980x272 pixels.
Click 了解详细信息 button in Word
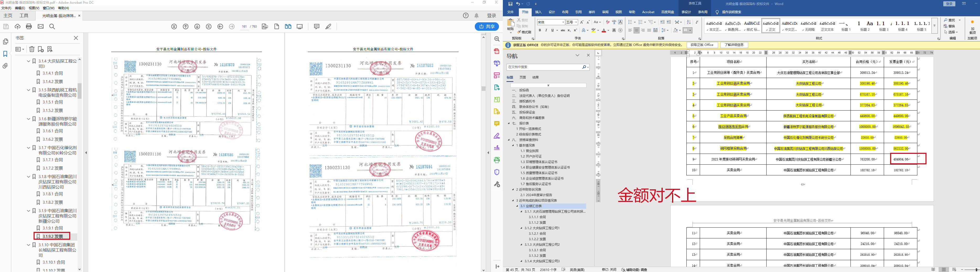(734, 45)
